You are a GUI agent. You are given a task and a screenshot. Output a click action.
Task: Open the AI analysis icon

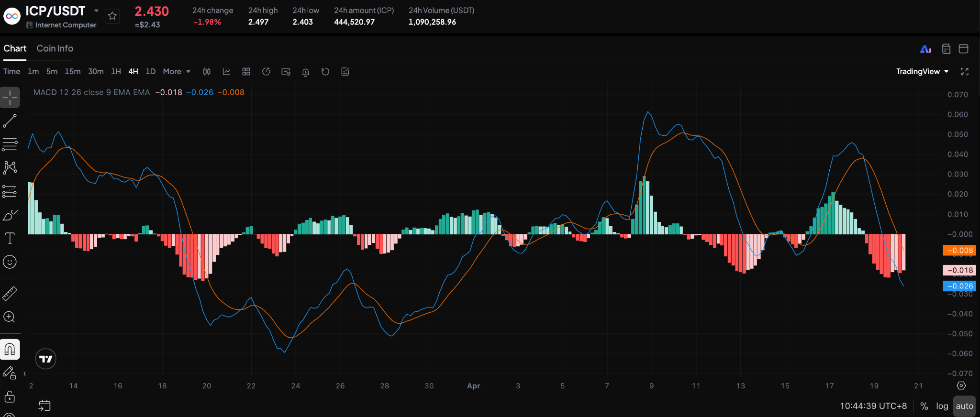925,49
